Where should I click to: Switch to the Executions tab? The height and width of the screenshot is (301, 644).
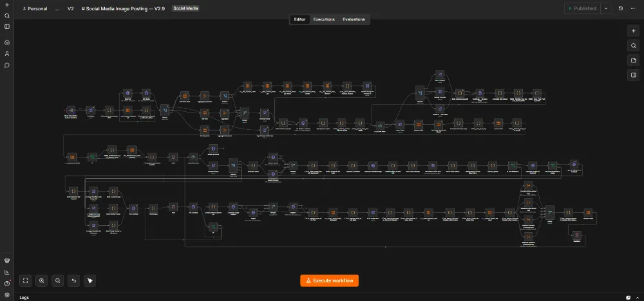point(324,19)
